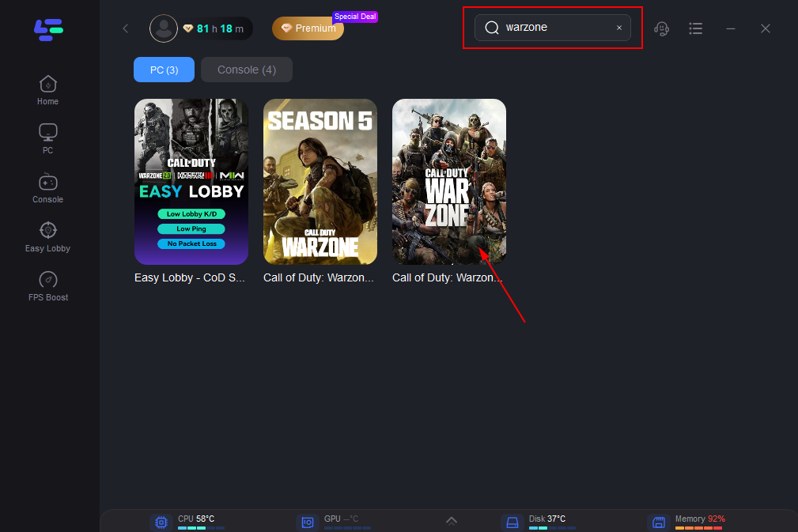Click the search magnifier icon
The height and width of the screenshot is (532, 798).
pyautogui.click(x=492, y=28)
